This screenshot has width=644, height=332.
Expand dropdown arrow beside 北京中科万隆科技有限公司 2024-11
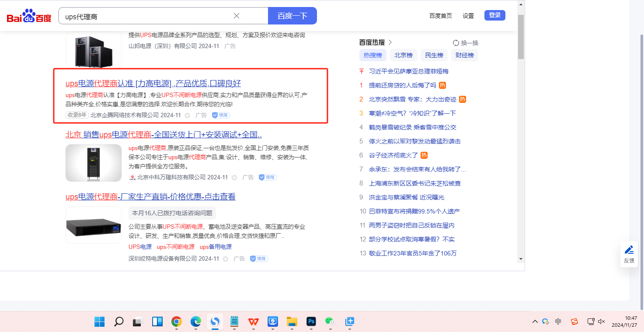pyautogui.click(x=234, y=178)
